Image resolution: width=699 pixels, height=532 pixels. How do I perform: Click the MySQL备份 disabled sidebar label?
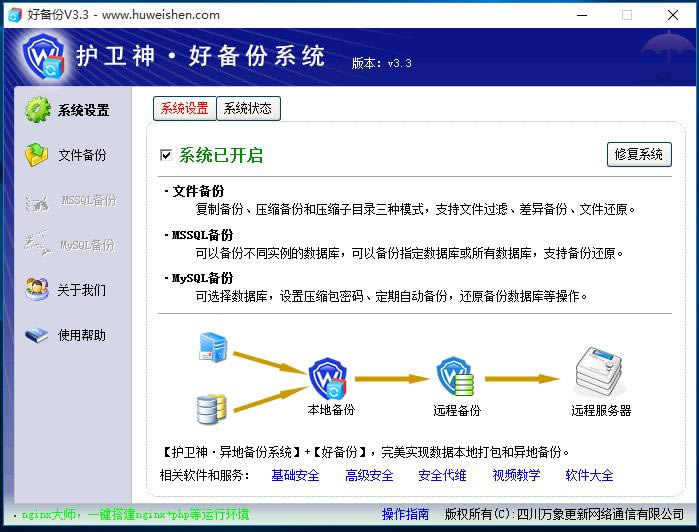[87, 245]
